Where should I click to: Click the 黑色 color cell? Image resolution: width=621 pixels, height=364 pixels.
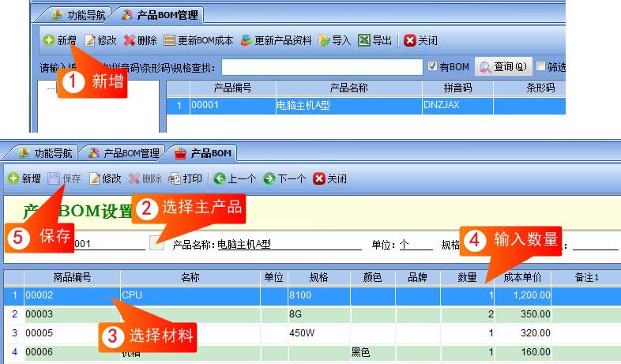point(373,352)
